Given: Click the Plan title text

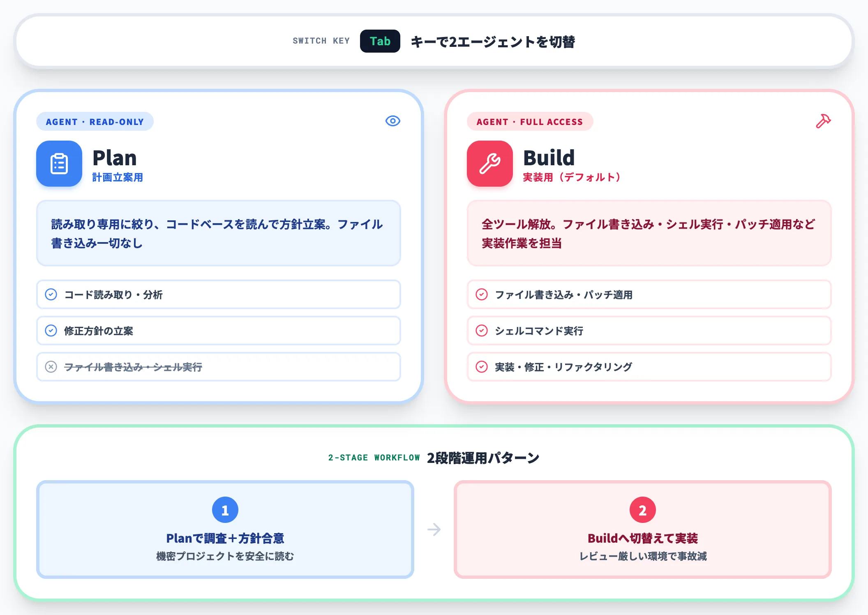Looking at the screenshot, I should coord(115,158).
